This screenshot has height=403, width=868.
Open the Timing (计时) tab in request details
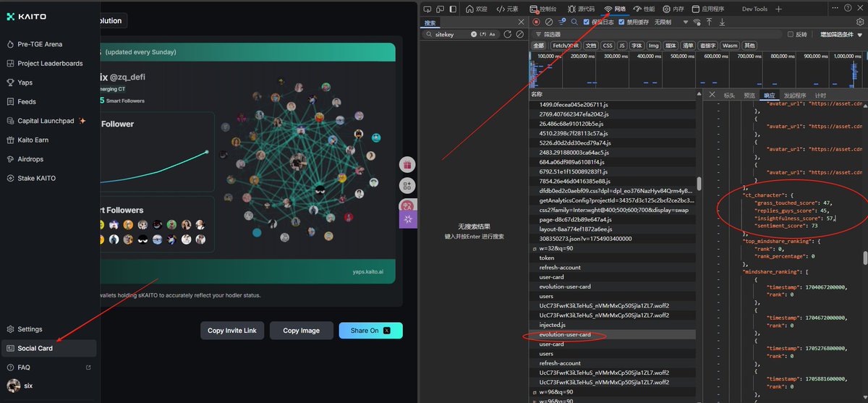tap(820, 95)
